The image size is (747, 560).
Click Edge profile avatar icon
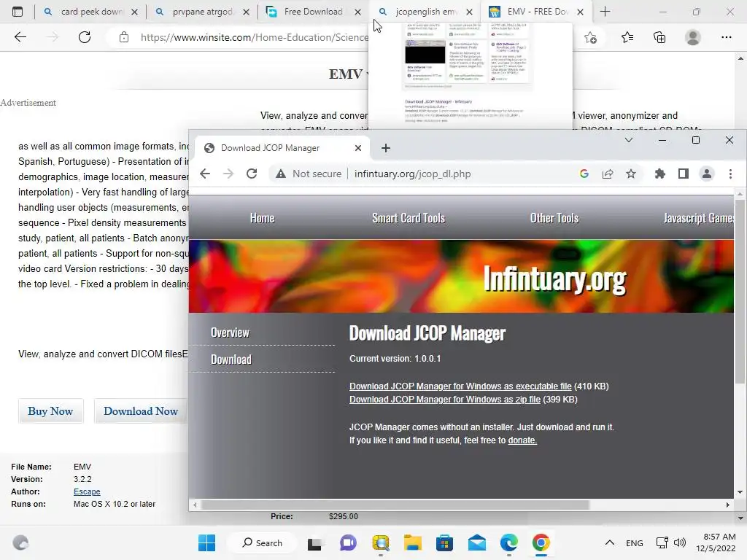tap(693, 37)
